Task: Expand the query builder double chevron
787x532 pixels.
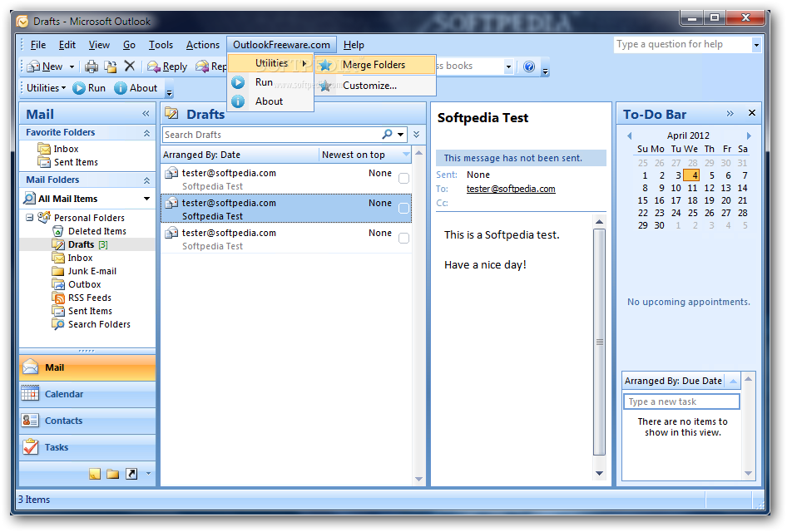Action: coord(417,135)
